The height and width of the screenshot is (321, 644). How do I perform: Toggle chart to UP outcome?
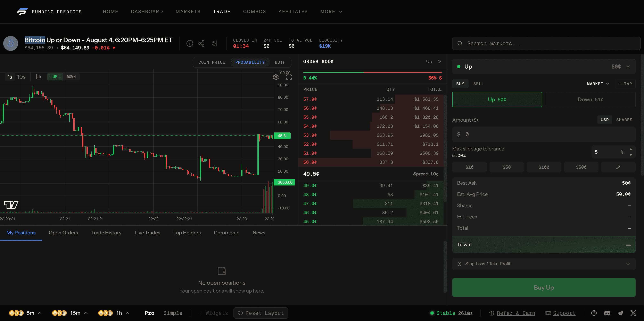[55, 77]
